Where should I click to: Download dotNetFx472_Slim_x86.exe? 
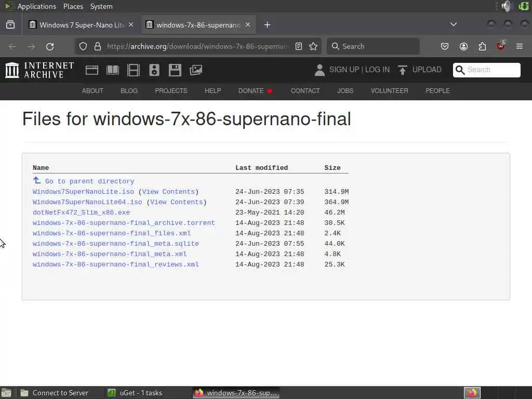82,212
